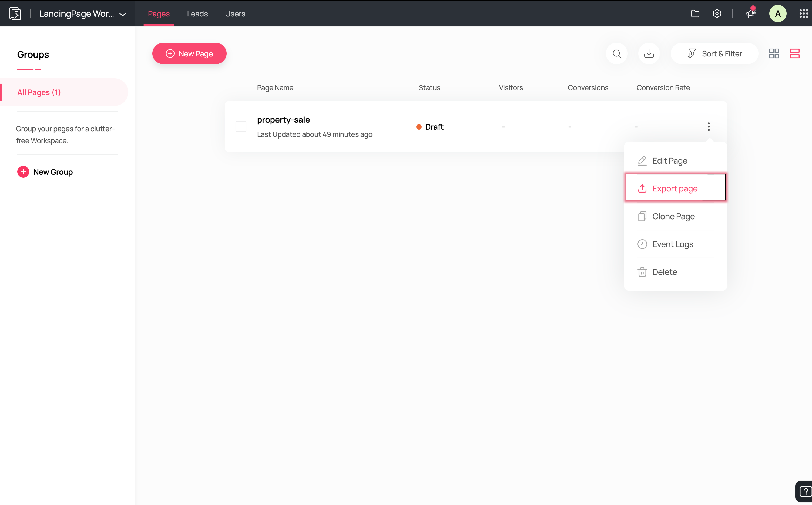Switch to list view layout
Viewport: 812px width, 505px height.
pos(794,54)
